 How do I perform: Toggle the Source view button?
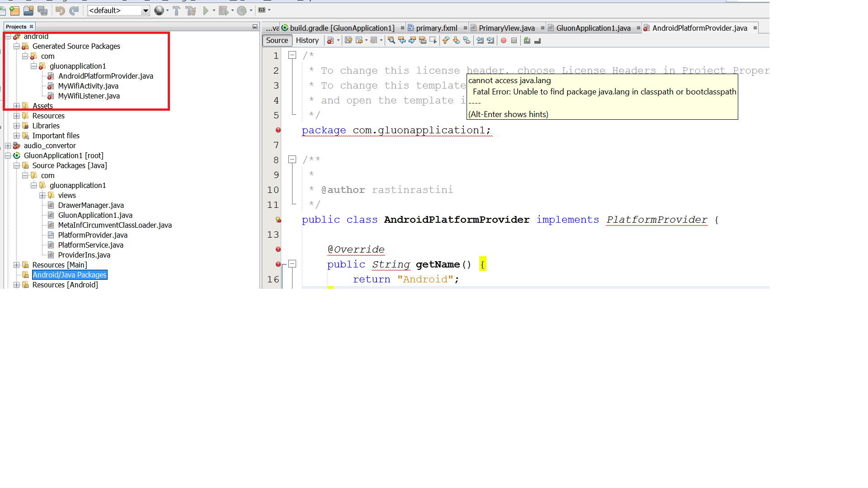(x=277, y=40)
